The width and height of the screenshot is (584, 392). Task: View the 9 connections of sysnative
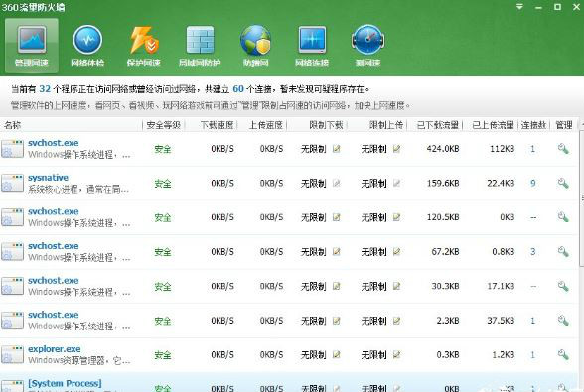[x=533, y=184]
